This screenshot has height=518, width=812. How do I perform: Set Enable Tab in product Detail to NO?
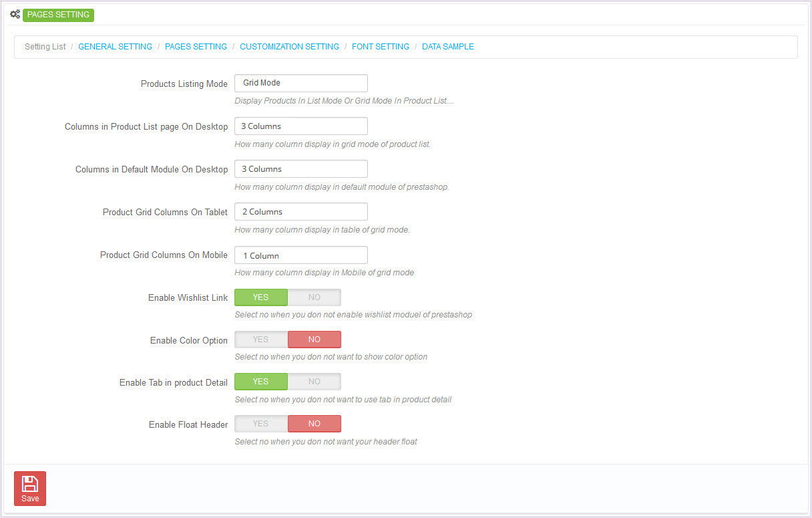pos(314,382)
